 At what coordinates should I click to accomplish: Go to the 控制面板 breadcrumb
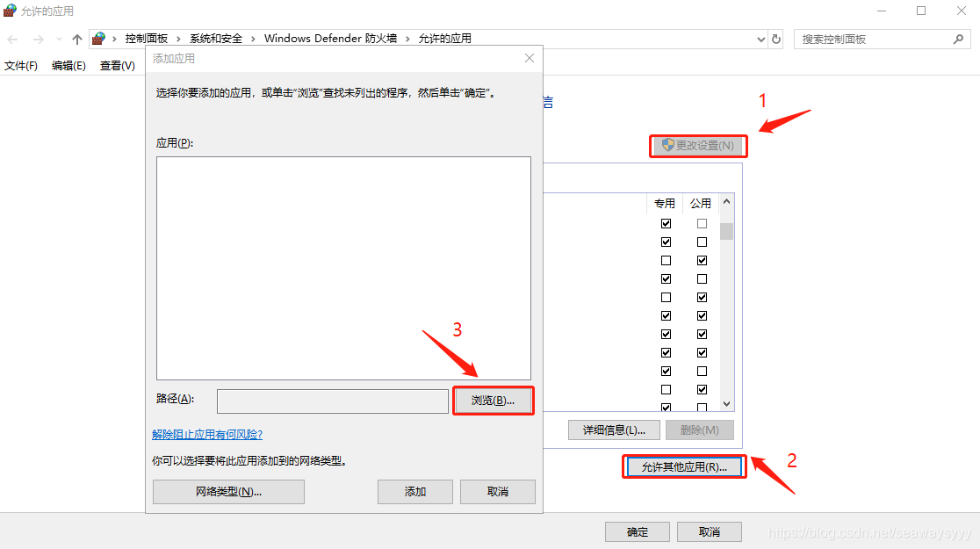[147, 39]
